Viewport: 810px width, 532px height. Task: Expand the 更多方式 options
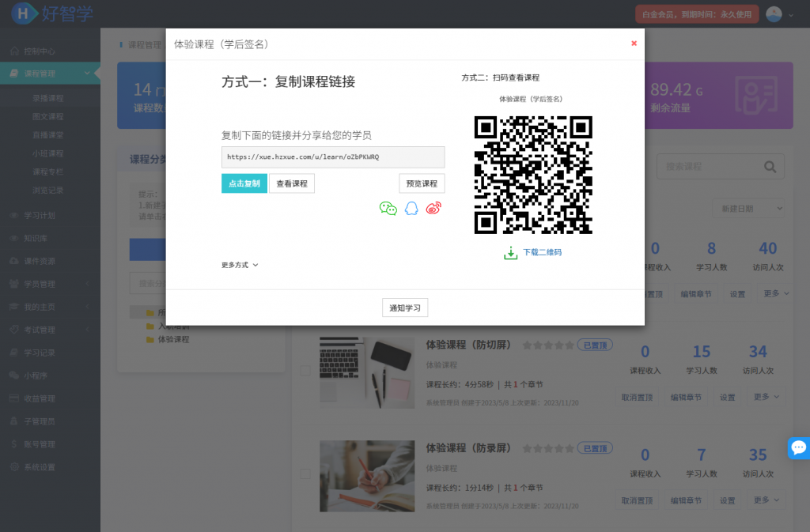[x=240, y=265]
